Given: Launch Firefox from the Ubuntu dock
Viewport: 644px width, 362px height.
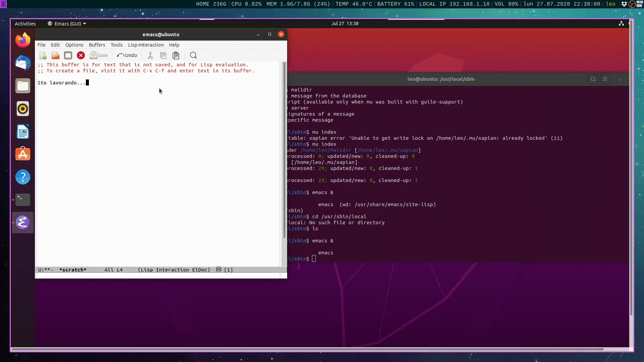Looking at the screenshot, I should pyautogui.click(x=23, y=40).
